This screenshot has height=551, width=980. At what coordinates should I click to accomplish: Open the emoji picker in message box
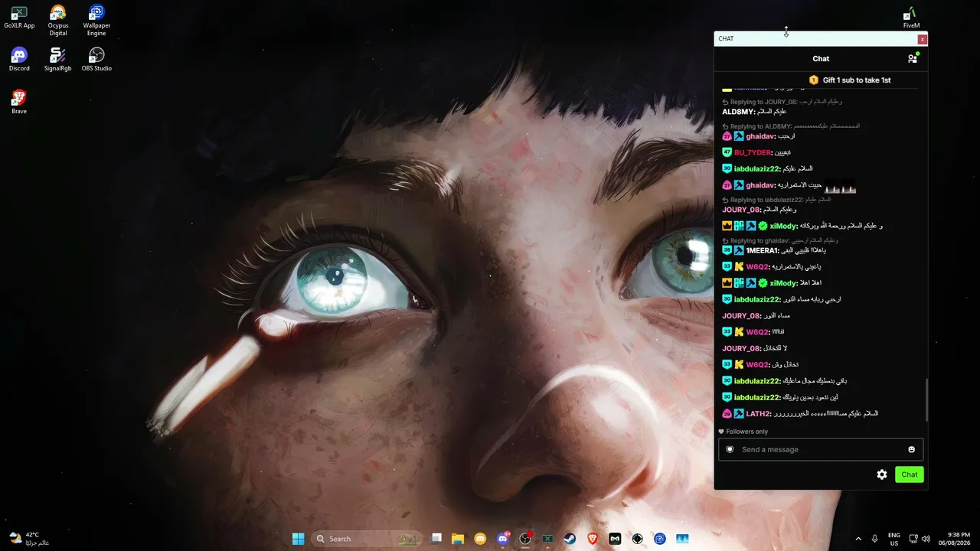click(x=911, y=449)
